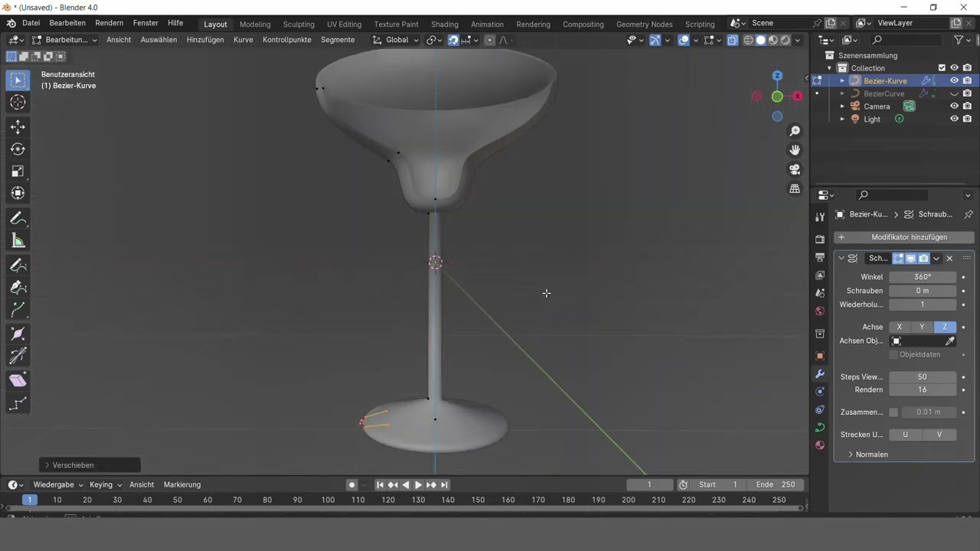980x551 pixels.
Task: Hide the Camera object in viewport
Action: point(954,106)
